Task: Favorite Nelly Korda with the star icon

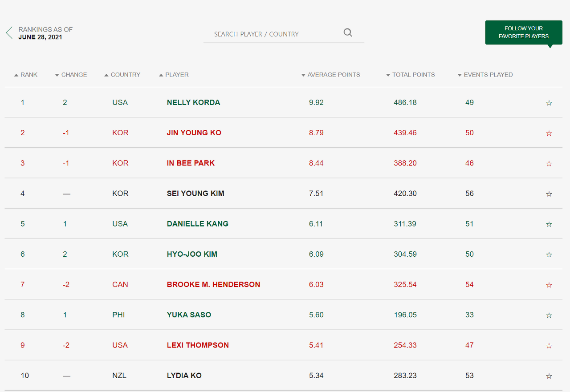Action: coord(549,103)
